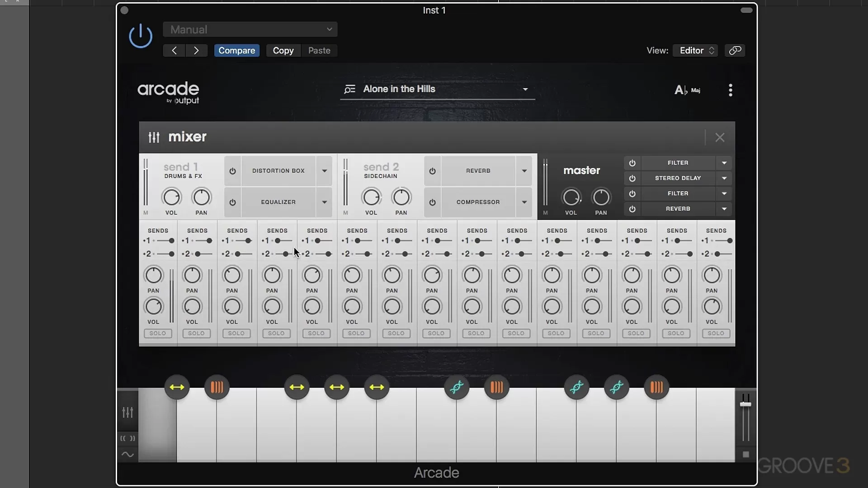Click the first teal DNA key badge
The width and height of the screenshot is (868, 488).
(457, 387)
